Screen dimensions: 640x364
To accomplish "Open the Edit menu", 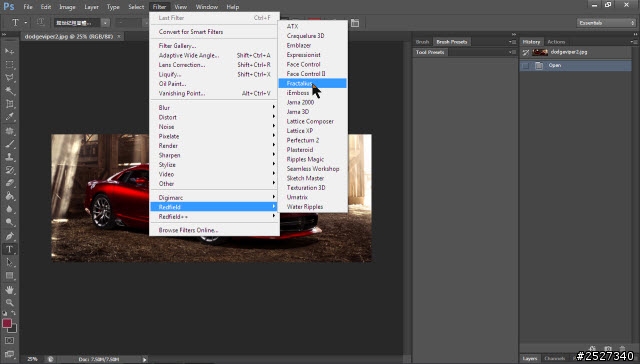I will coord(46,7).
